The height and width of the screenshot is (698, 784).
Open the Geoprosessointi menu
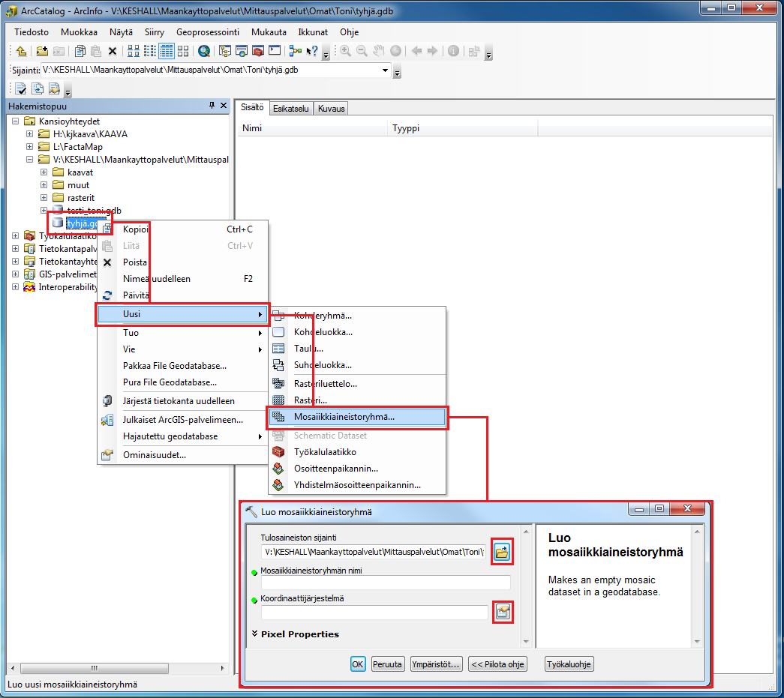tap(208, 32)
